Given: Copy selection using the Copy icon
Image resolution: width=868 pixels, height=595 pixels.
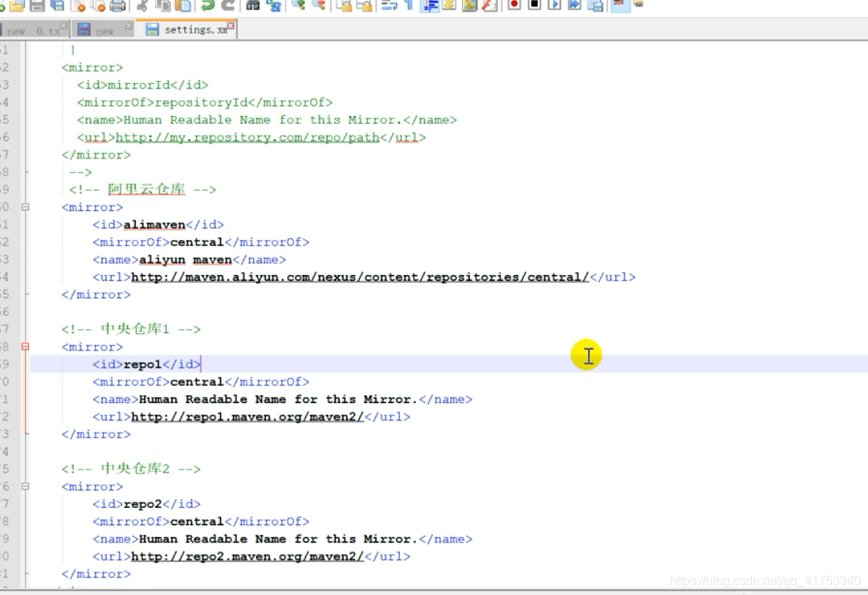Looking at the screenshot, I should [x=163, y=5].
